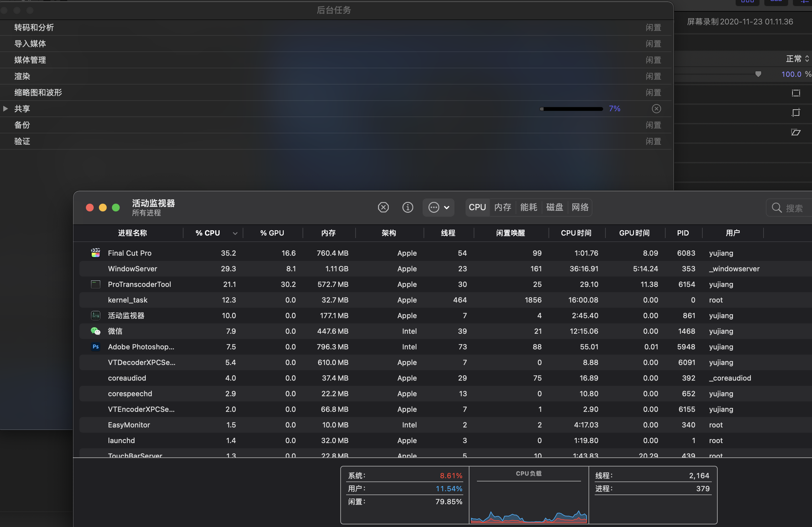Open the process info (i) icon

(x=407, y=207)
